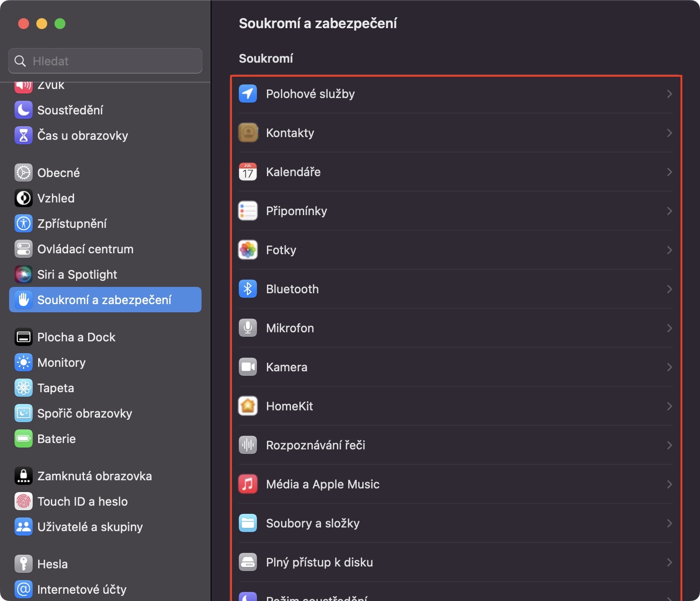Expand the Připomínky row chevron
700x601 pixels.
tap(669, 211)
